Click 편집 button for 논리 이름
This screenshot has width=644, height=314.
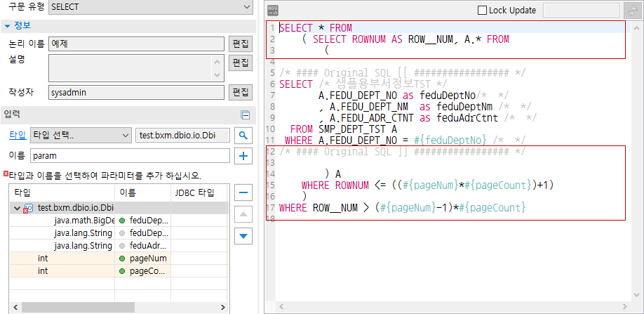241,44
